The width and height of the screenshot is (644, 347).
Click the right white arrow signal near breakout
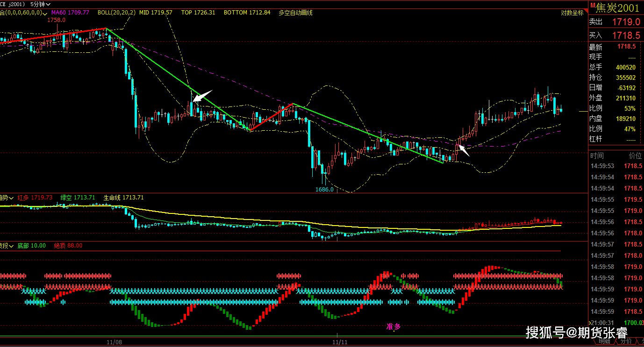point(463,150)
